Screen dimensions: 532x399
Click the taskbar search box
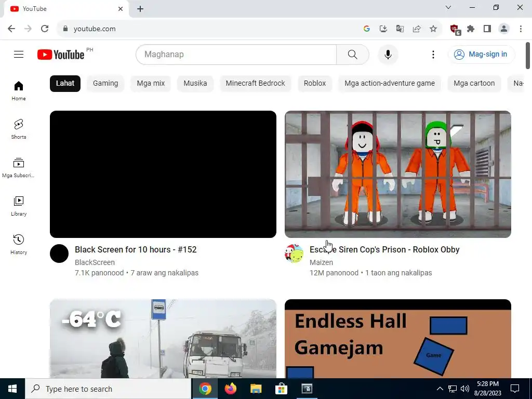tap(108, 389)
